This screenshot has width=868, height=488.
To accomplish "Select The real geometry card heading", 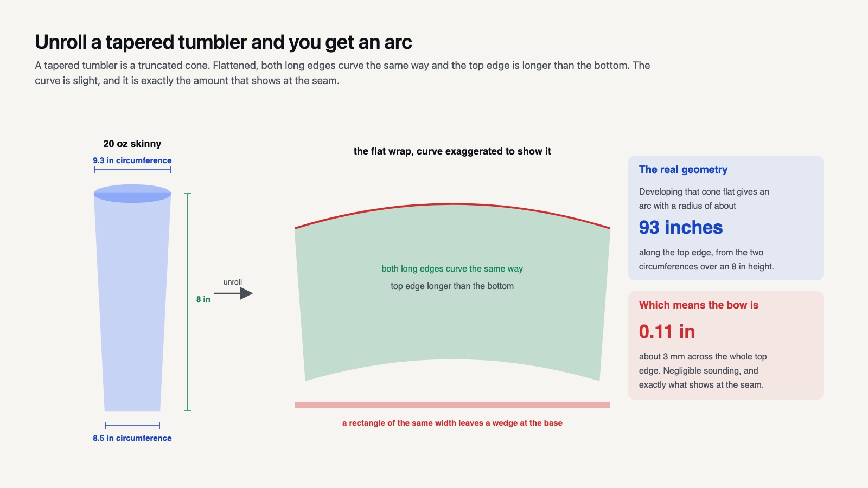I will pos(683,169).
